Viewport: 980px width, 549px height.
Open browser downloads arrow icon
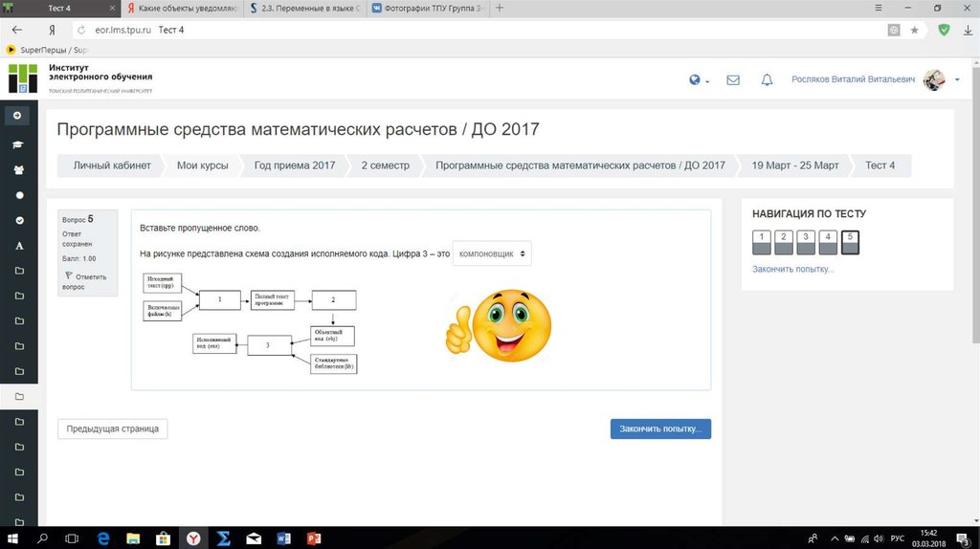click(x=968, y=30)
